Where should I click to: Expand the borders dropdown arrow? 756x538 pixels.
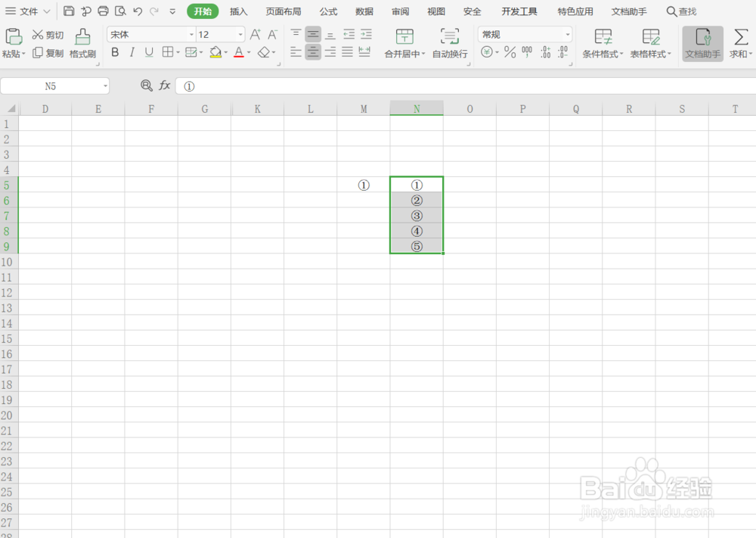click(178, 52)
